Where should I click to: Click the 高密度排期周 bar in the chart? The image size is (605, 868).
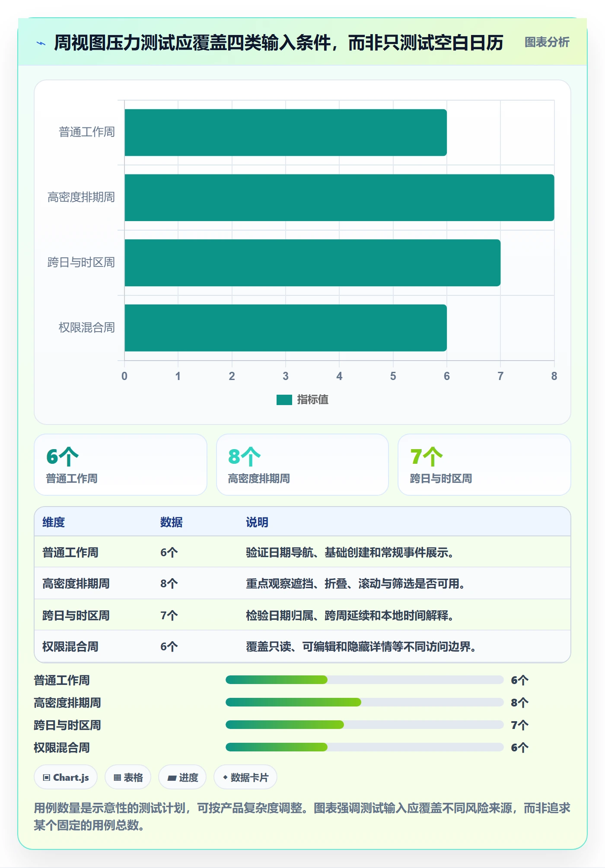pyautogui.click(x=339, y=198)
